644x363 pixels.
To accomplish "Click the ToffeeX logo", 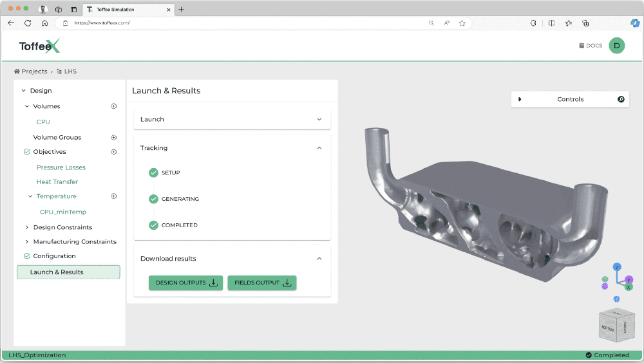I will pos(39,46).
